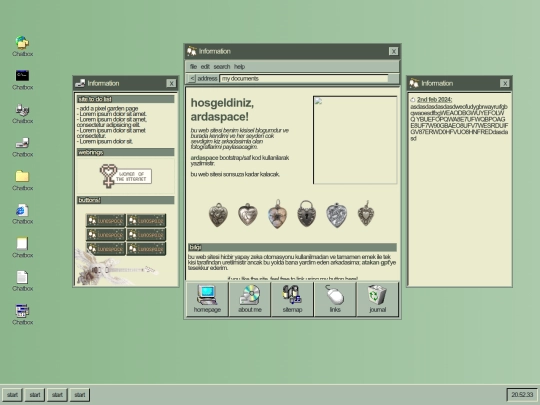Open the search menu
This screenshot has width=540, height=405.
[x=221, y=66]
